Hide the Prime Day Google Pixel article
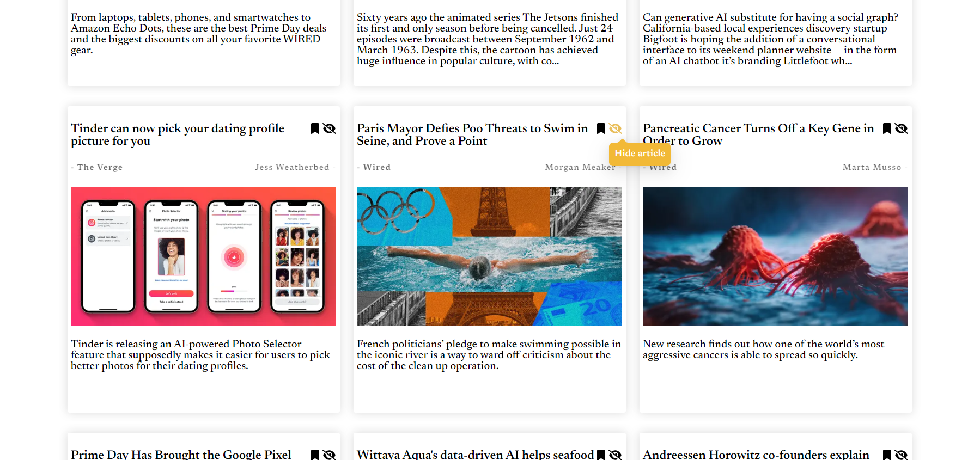Image resolution: width=980 pixels, height=460 pixels. click(x=329, y=455)
